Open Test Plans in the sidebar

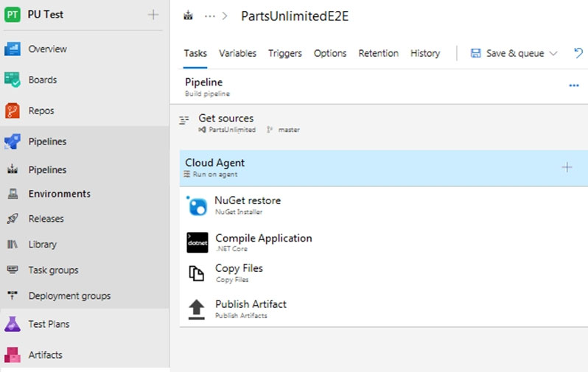pos(49,324)
